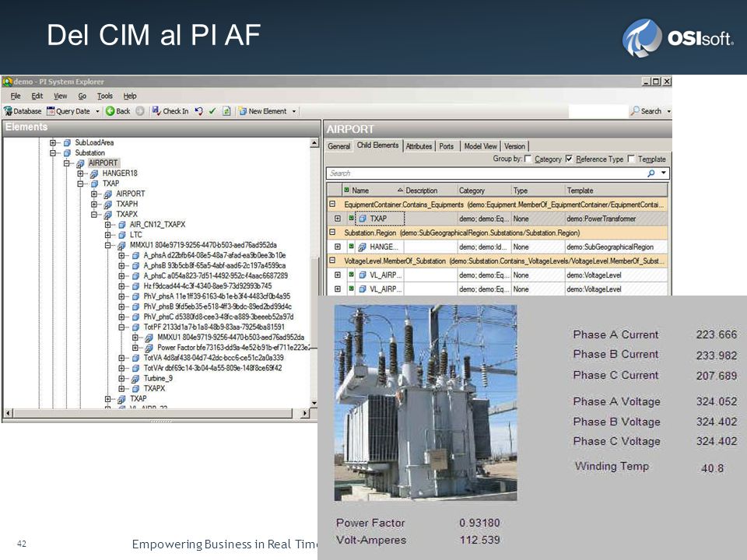The image size is (747, 560).
Task: Click the Search magnifier in toolbar
Action: tap(635, 111)
